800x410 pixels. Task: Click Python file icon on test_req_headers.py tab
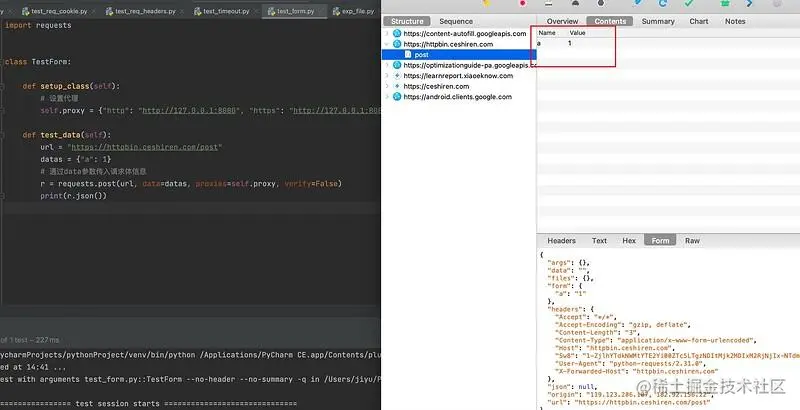pyautogui.click(x=109, y=11)
